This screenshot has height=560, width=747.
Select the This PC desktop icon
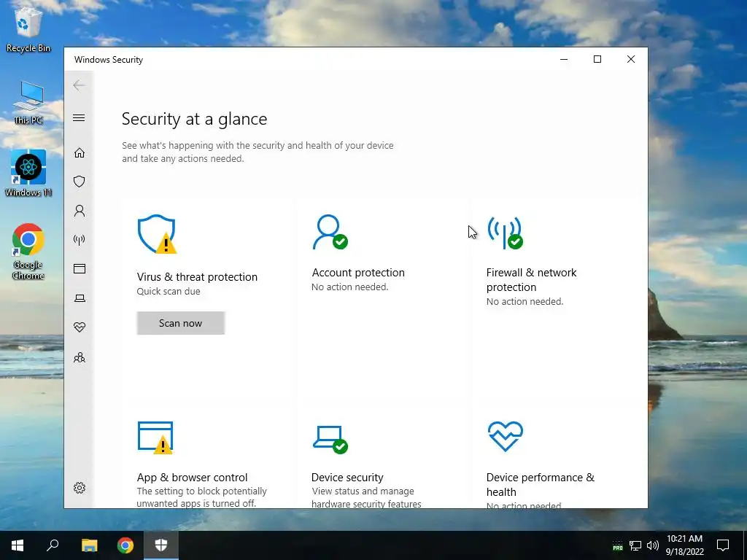[x=28, y=104]
